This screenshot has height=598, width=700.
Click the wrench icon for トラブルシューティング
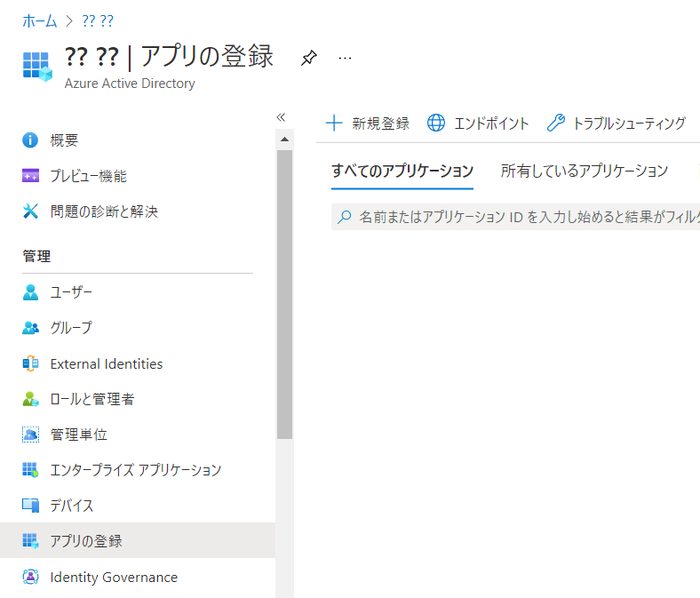tap(556, 123)
